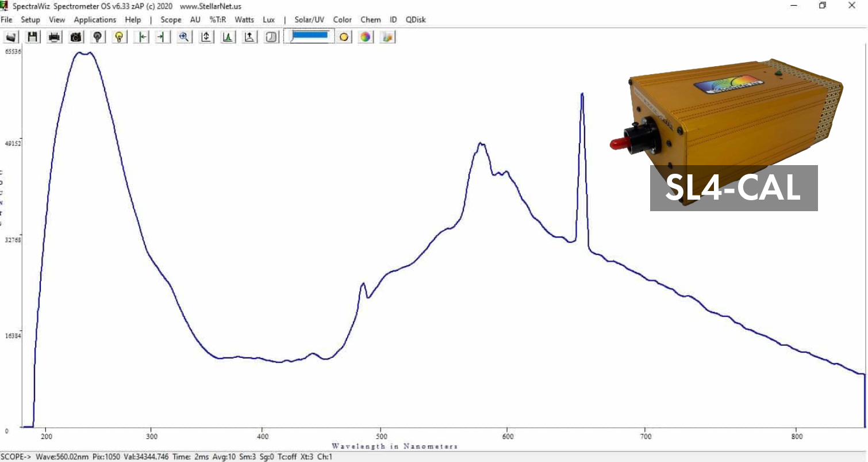
Task: Click the 'Val:34344.746' status bar value
Action: click(x=141, y=457)
